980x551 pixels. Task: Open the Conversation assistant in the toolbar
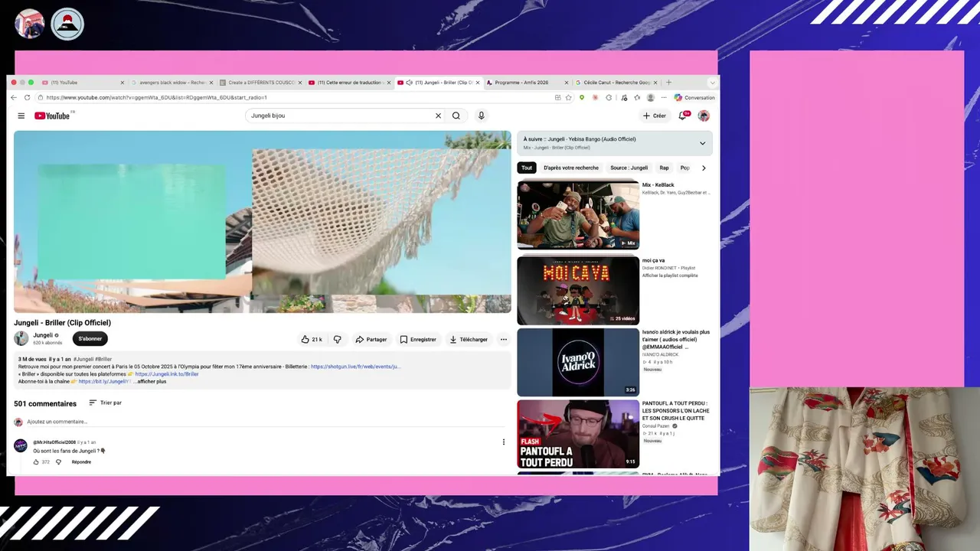click(694, 97)
